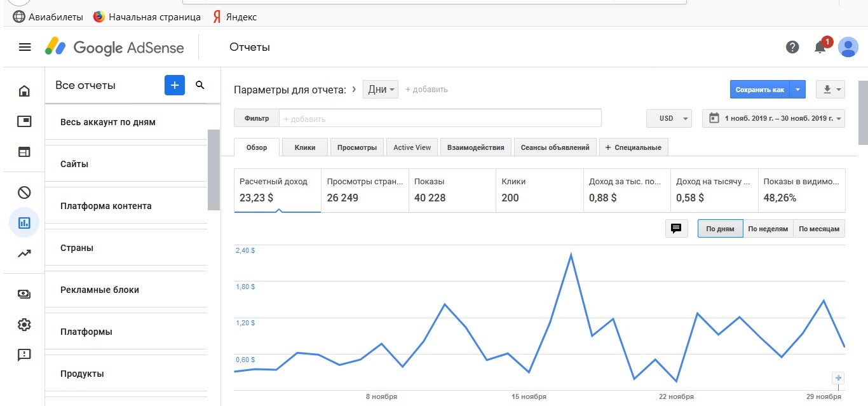Open the Платформа контента report

126,206
